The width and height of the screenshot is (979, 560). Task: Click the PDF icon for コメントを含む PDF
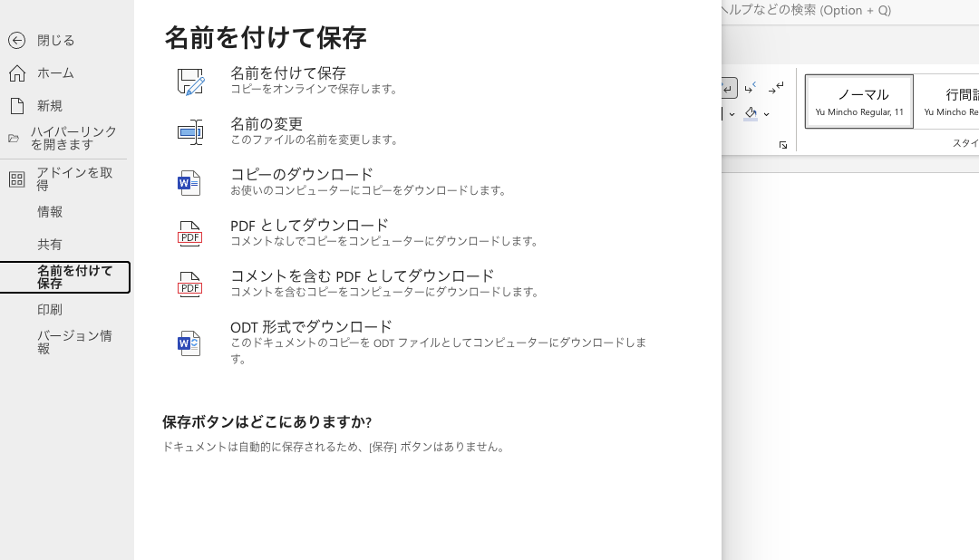pos(189,285)
